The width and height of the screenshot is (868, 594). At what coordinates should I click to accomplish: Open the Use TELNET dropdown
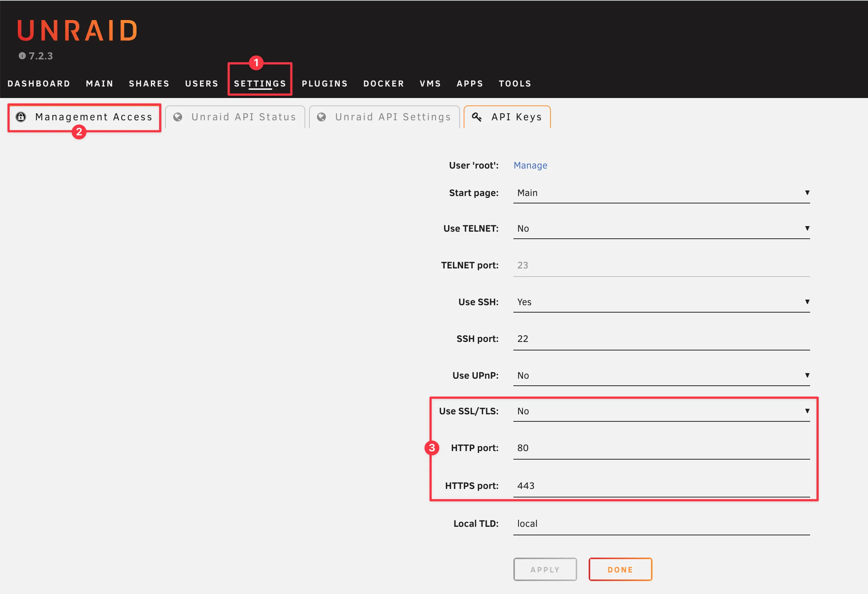(x=661, y=229)
